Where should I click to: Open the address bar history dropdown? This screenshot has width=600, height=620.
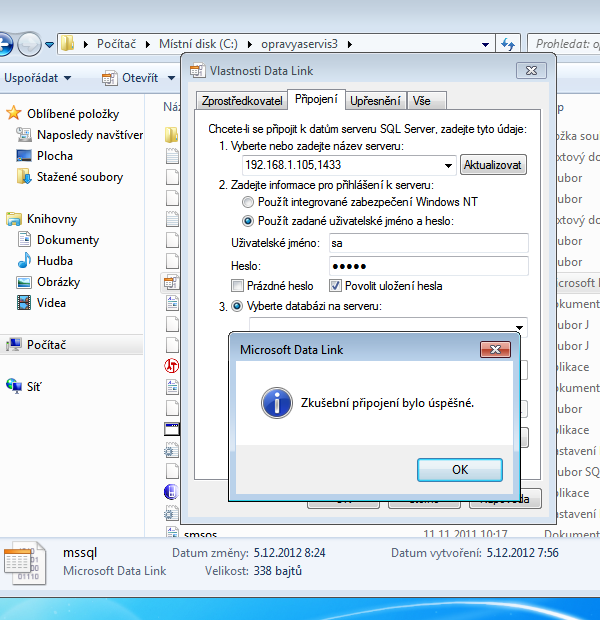(x=485, y=45)
